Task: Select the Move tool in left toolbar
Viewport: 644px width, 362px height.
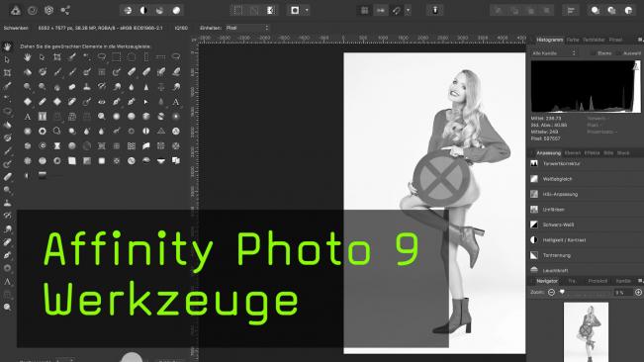Action: (7, 60)
